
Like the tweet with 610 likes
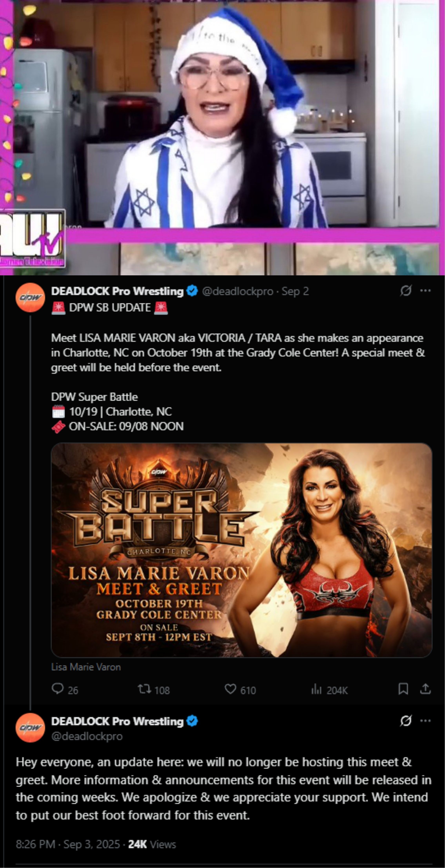coord(230,689)
